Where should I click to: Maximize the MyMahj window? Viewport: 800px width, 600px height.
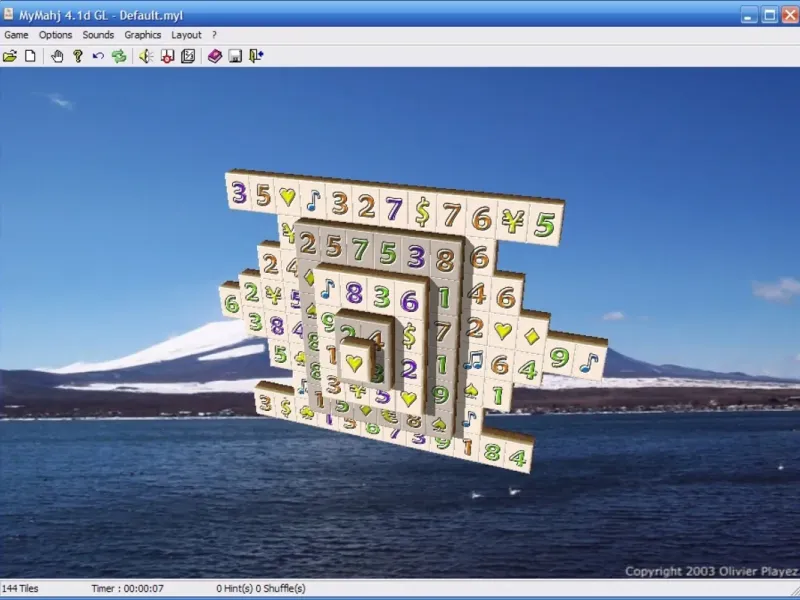pyautogui.click(x=769, y=15)
